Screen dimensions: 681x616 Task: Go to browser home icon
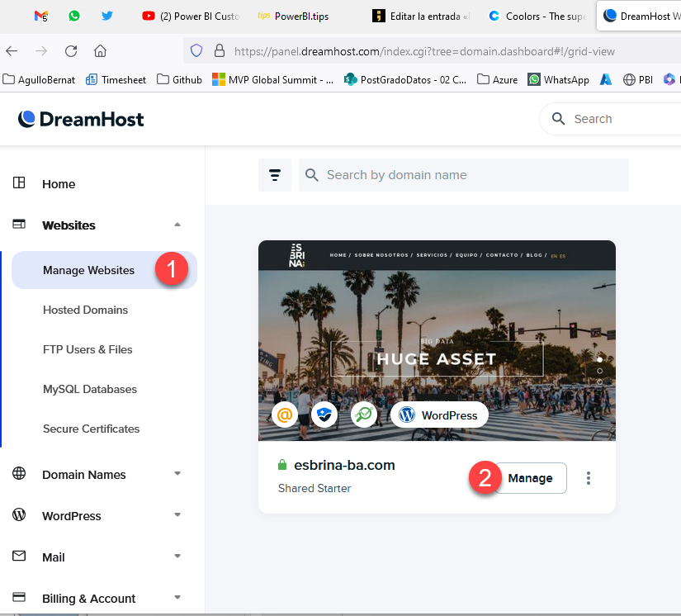100,51
